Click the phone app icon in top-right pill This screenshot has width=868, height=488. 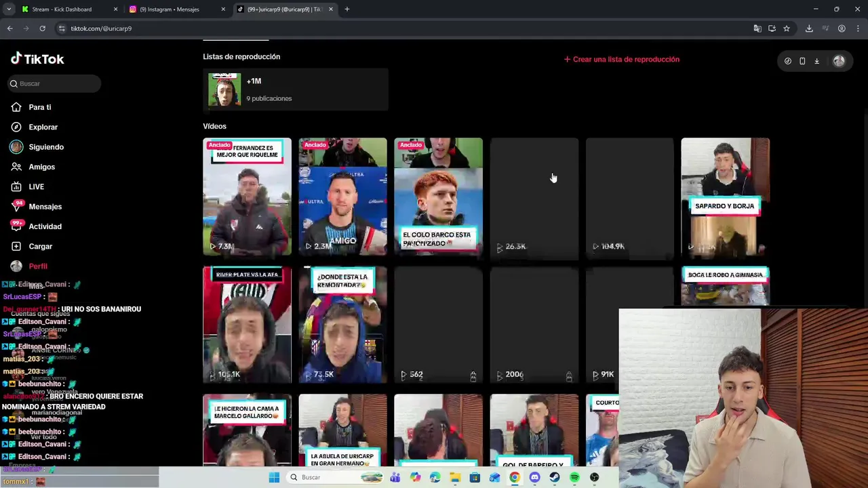click(x=802, y=61)
